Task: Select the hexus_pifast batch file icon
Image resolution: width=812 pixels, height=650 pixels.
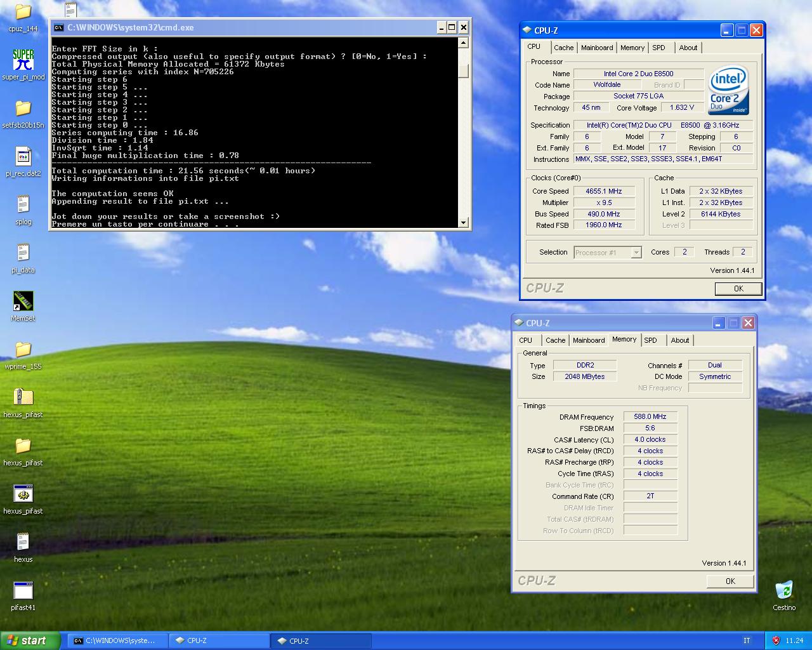Action: (23, 494)
